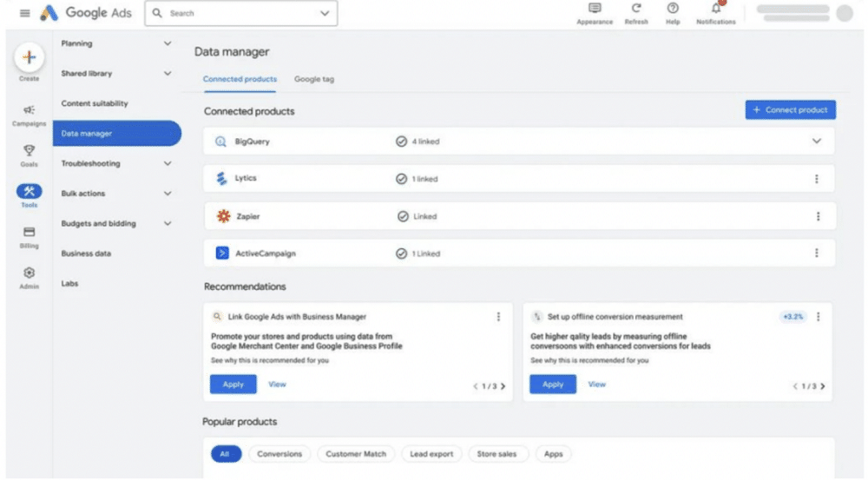This screenshot has height=480, width=868.
Task: Click the Create plus button
Action: tap(30, 57)
